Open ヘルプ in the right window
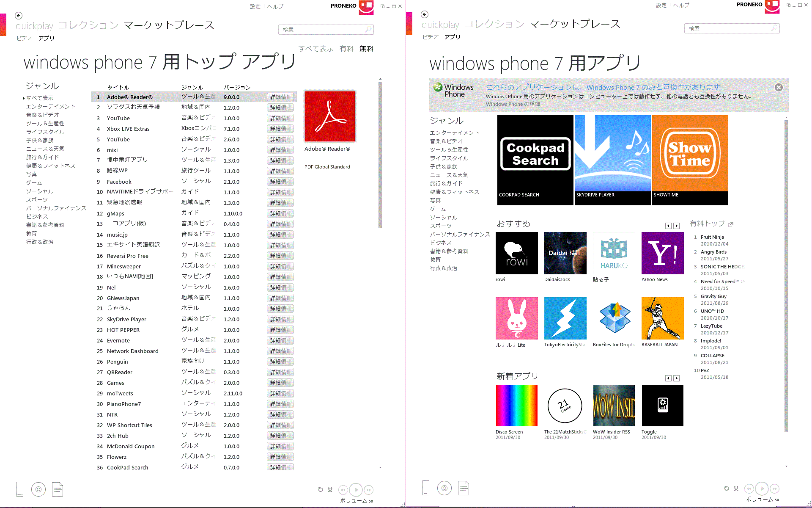The image size is (812, 508). pos(681,5)
